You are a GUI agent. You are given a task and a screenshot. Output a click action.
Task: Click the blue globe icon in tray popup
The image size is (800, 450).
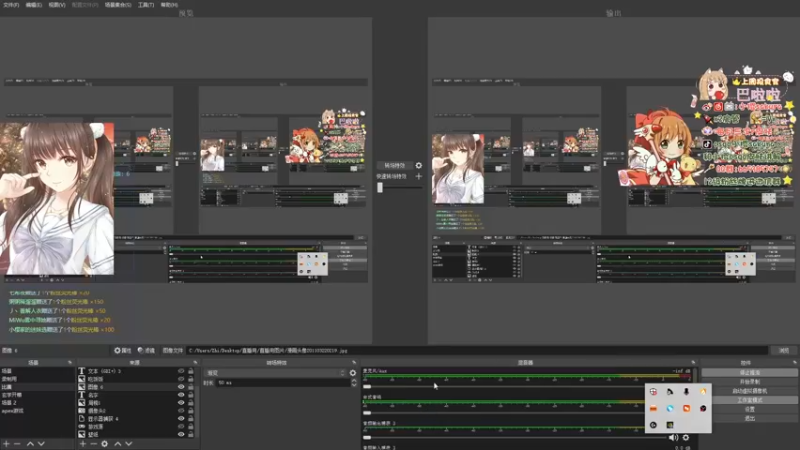670,408
